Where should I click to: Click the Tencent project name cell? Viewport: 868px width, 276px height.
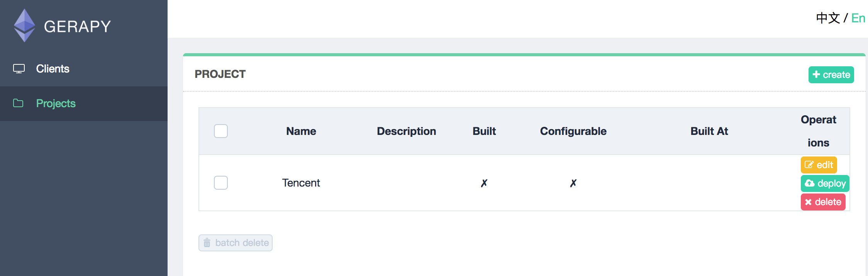[301, 183]
